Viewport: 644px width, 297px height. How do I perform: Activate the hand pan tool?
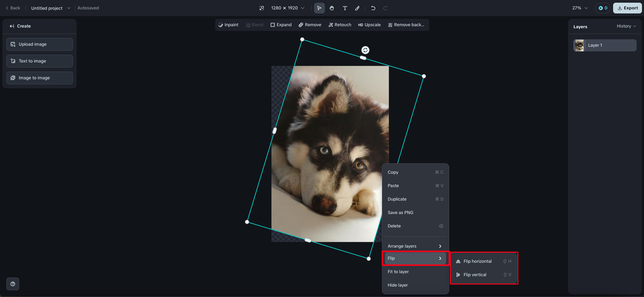(x=332, y=8)
